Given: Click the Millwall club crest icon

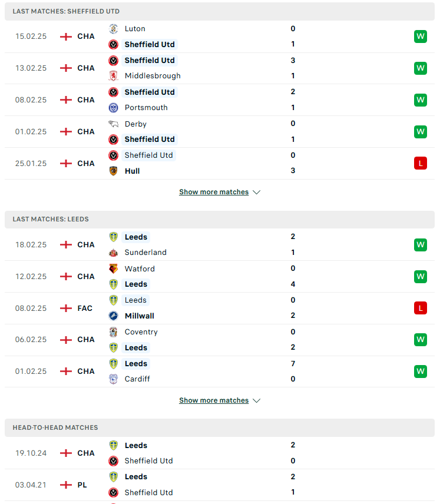Looking at the screenshot, I should point(113,316).
